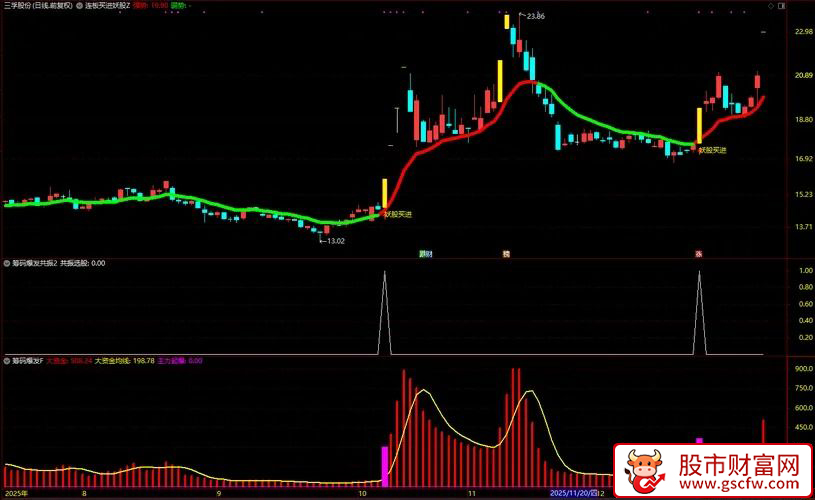
Task: Click the 0.60 label on resonance axis
Action: pos(806,304)
